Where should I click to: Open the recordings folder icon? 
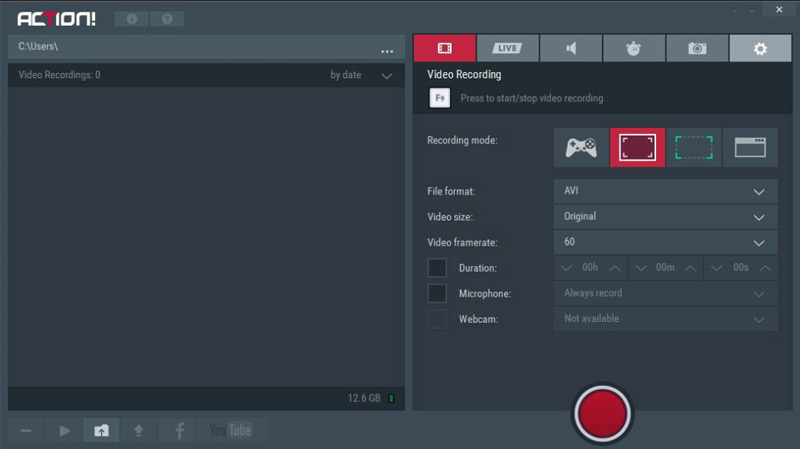101,430
